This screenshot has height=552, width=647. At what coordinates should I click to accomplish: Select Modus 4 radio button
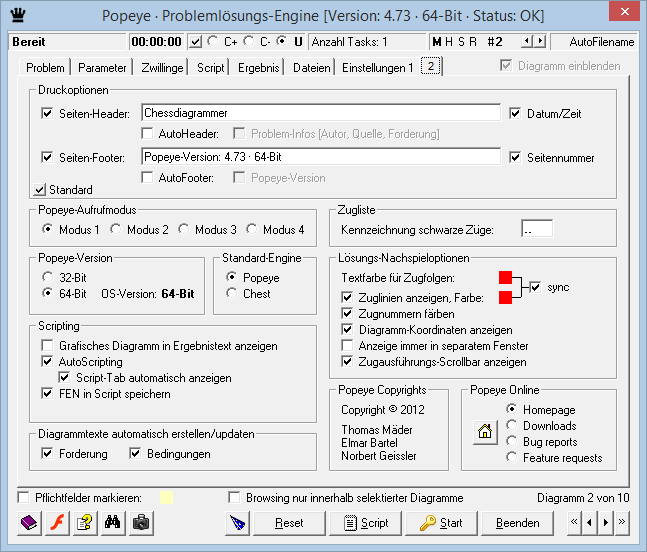252,229
